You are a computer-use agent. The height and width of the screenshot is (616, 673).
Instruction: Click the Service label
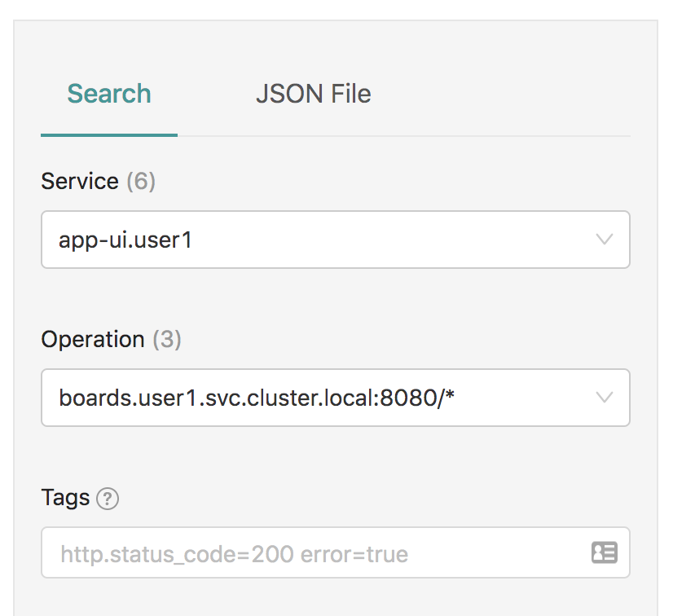coord(80,181)
